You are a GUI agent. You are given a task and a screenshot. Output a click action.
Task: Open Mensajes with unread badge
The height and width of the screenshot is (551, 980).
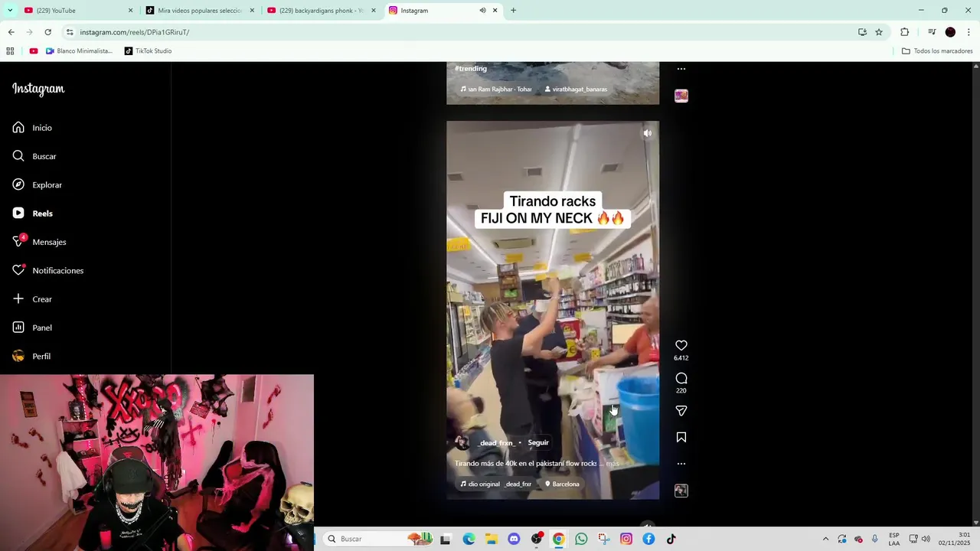coord(39,242)
